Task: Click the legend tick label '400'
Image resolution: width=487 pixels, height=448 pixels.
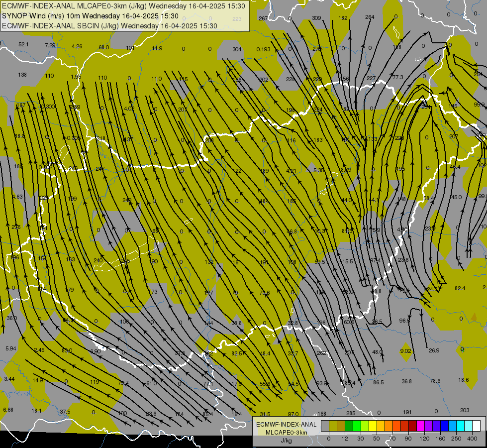Action: point(472,439)
